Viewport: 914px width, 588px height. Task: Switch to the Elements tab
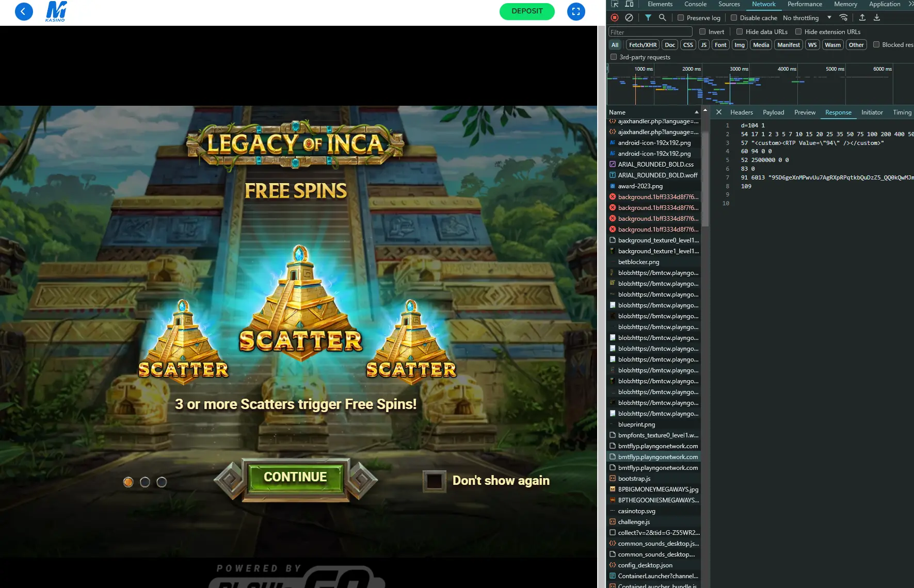pyautogui.click(x=660, y=4)
